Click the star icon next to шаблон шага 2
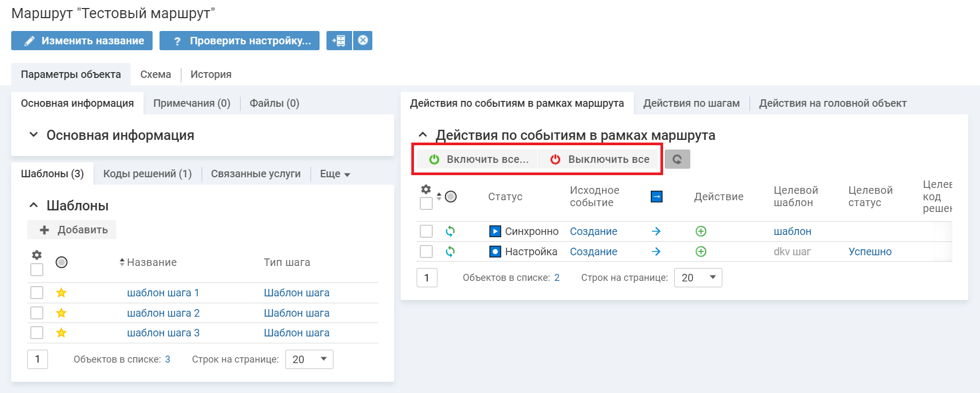Image resolution: width=980 pixels, height=393 pixels. pos(61,313)
